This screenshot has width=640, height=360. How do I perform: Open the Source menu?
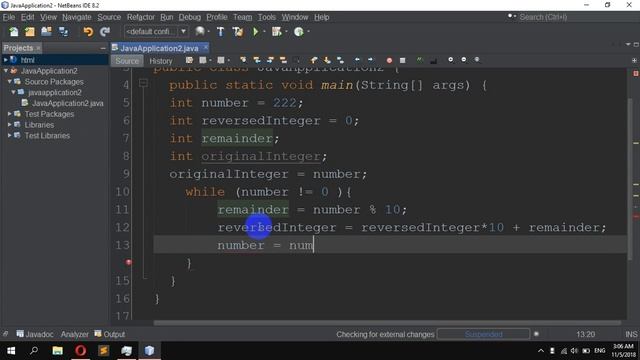coord(109,17)
